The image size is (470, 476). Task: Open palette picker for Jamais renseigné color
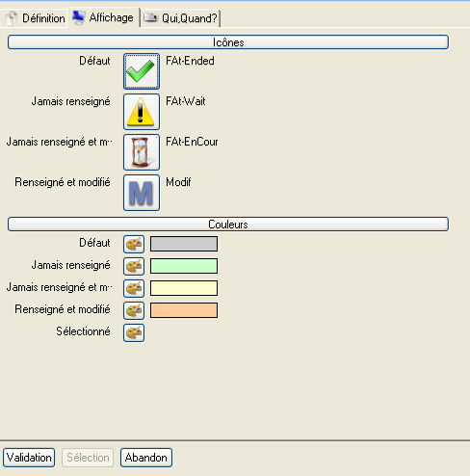134,266
